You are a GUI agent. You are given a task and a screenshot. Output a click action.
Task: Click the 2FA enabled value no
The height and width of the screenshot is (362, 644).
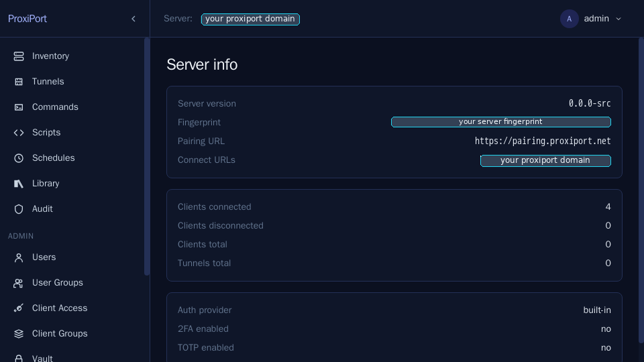606,329
